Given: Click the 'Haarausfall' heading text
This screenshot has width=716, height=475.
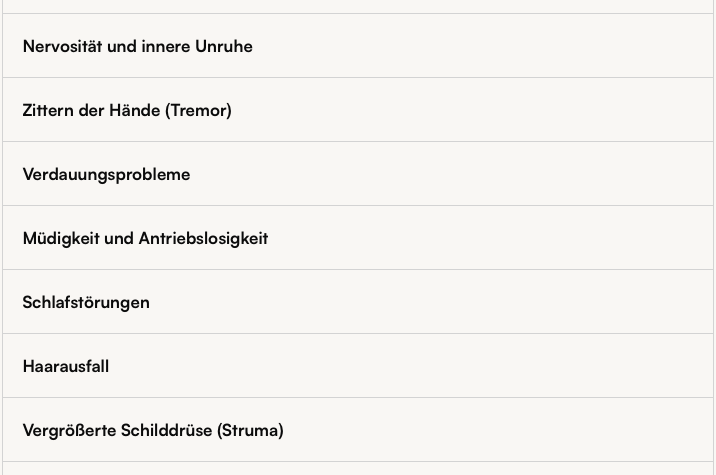Looking at the screenshot, I should (x=66, y=366).
